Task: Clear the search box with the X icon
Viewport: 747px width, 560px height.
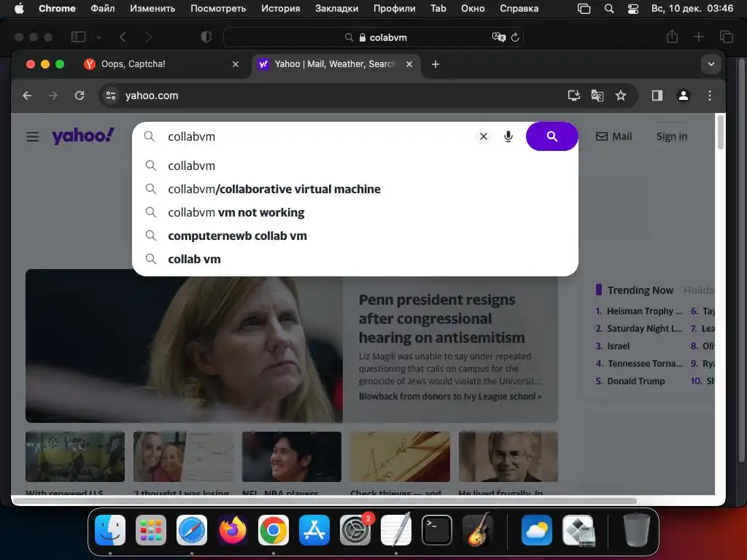Action: point(483,136)
